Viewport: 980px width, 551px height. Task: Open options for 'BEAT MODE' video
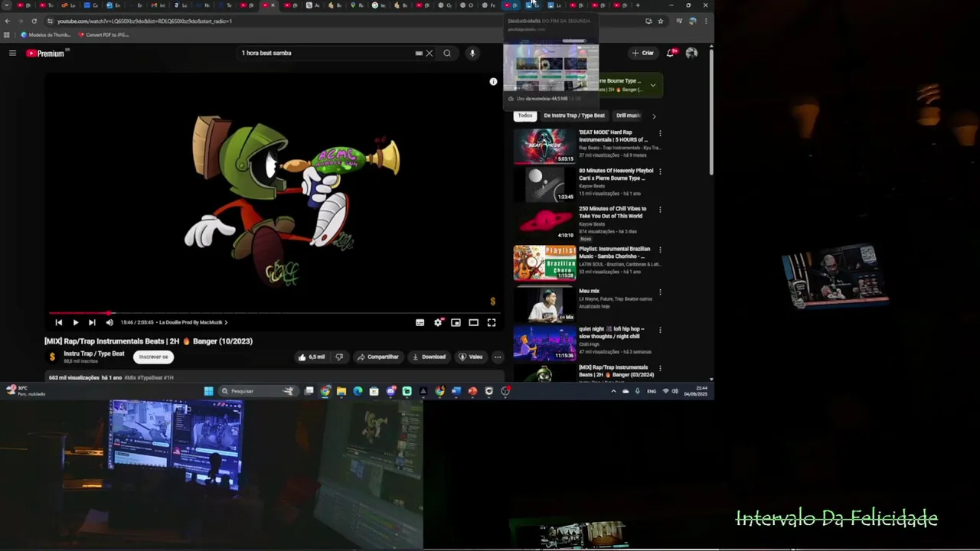point(660,133)
